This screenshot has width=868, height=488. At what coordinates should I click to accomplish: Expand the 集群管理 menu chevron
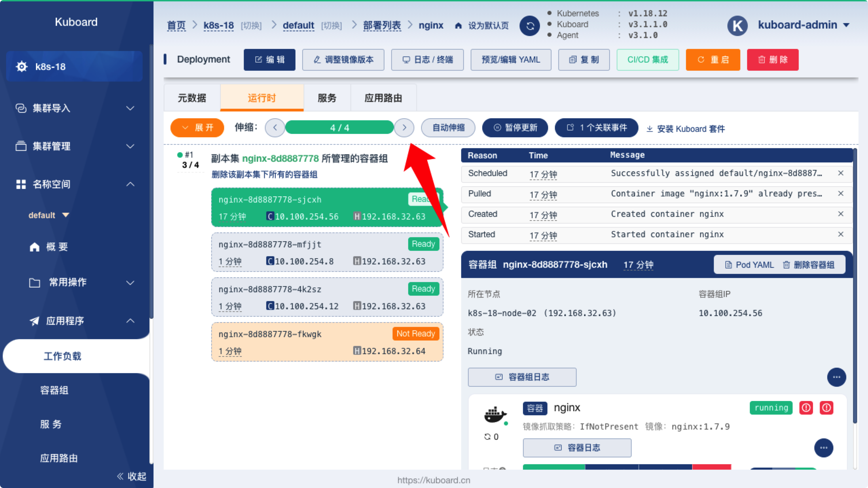click(130, 146)
